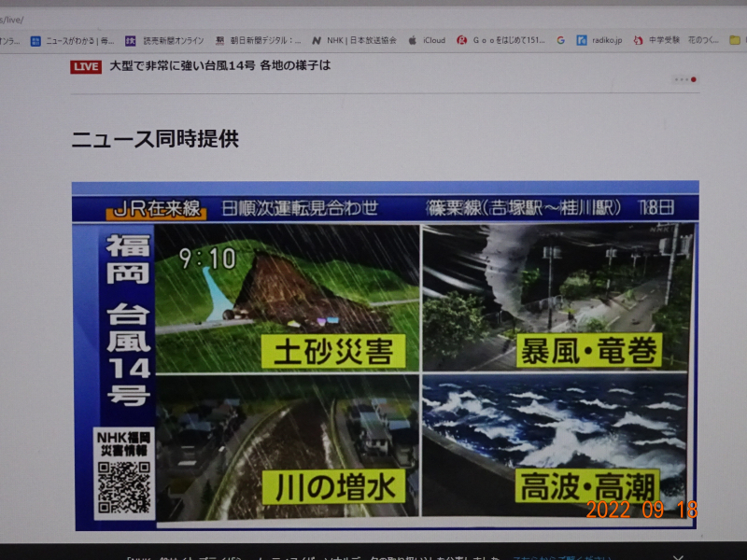
Task: Open the radiko.jp bookmark
Action: 599,40
